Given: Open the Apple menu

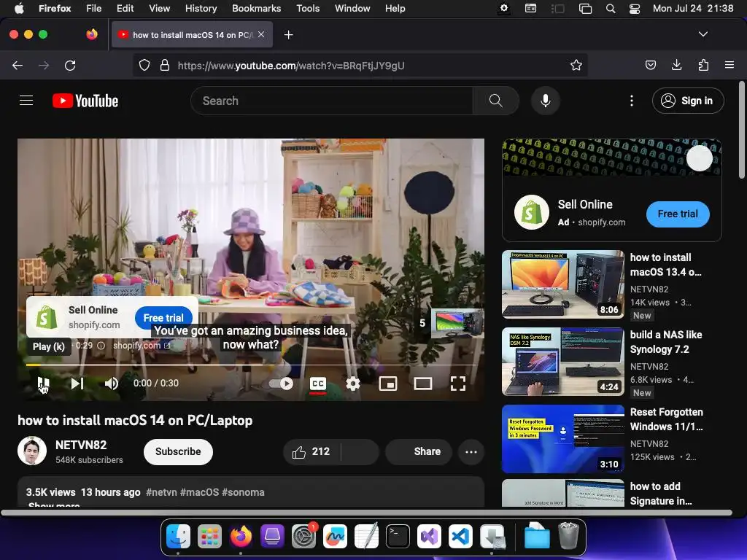Looking at the screenshot, I should (19, 8).
